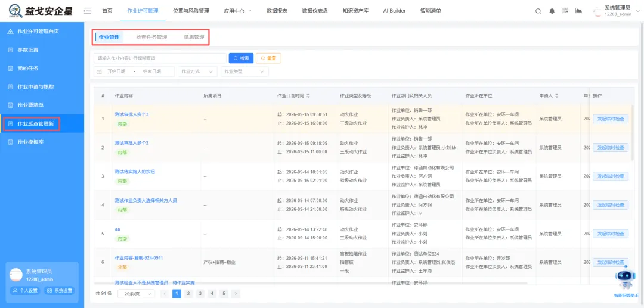Open 个人设置 button in sidebar

click(x=26, y=290)
